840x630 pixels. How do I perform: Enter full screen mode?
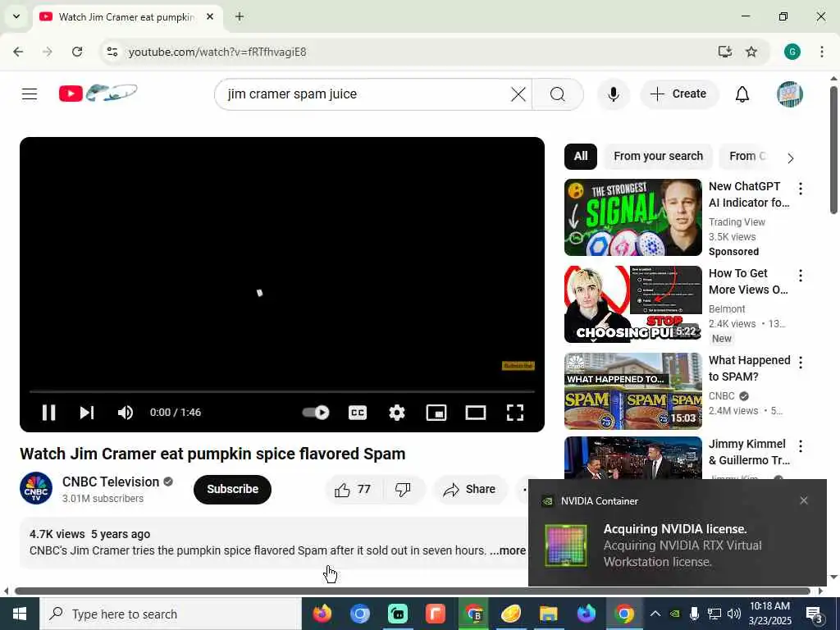click(x=515, y=413)
